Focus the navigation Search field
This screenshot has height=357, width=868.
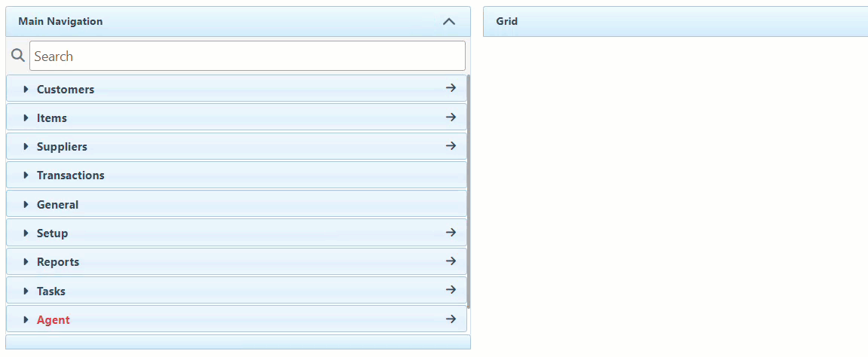(x=247, y=56)
